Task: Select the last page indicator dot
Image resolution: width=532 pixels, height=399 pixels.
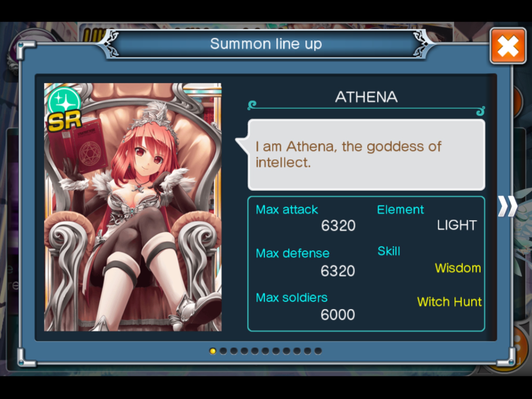Action: click(318, 351)
